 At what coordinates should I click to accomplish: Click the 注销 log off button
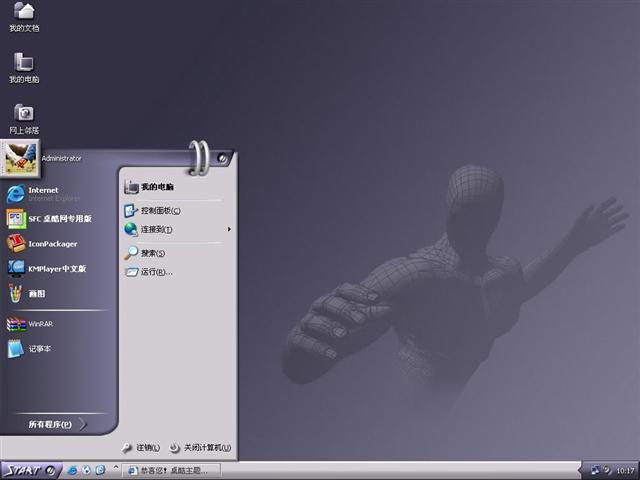click(x=141, y=447)
